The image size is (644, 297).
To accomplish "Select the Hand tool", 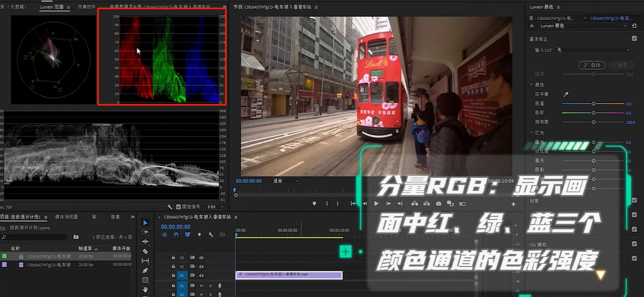I will click(146, 289).
